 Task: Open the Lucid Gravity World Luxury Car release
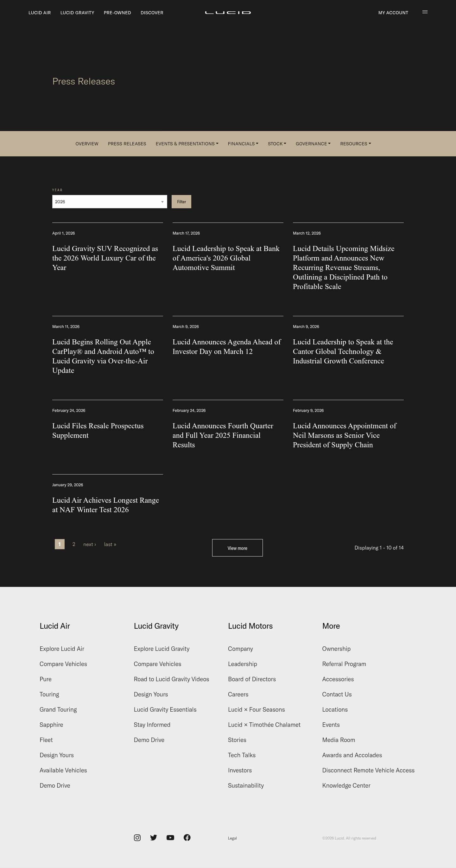coord(105,258)
